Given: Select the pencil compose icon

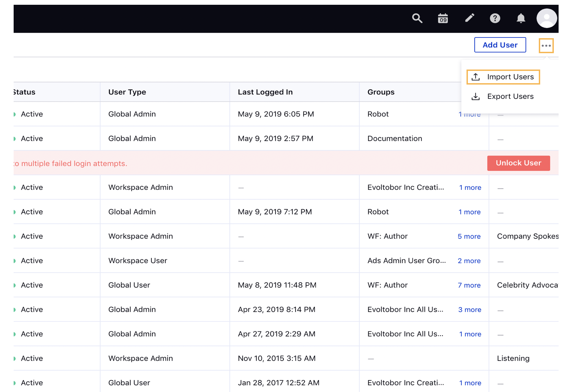Looking at the screenshot, I should [x=470, y=18].
